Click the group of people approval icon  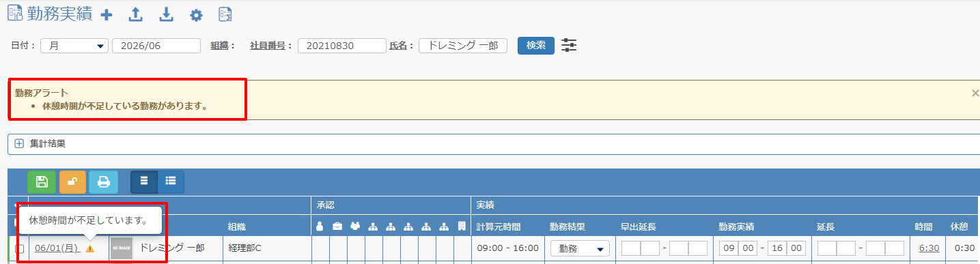click(x=355, y=226)
